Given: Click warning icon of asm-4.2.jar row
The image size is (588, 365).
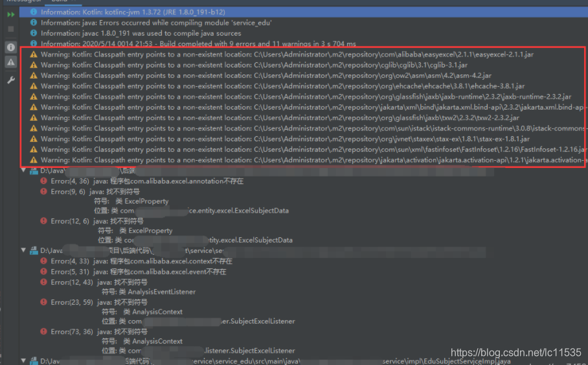Looking at the screenshot, I should click(x=34, y=75).
